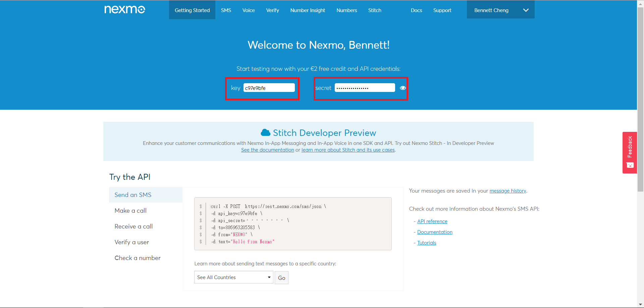644x308 pixels.
Task: Select the Getting Started tab
Action: click(x=192, y=10)
